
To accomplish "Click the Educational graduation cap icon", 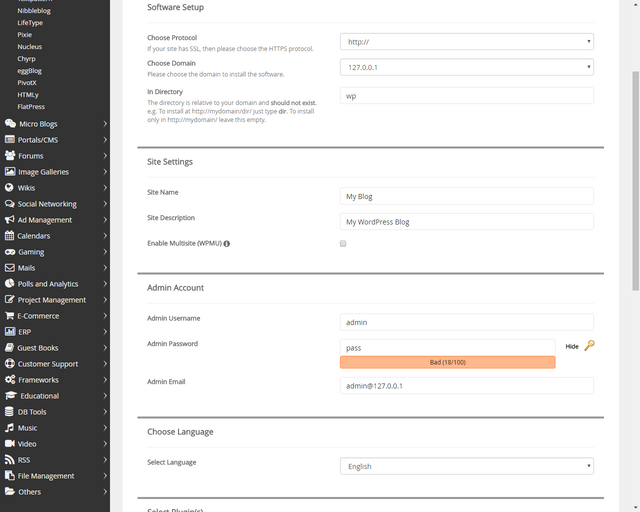I will tap(11, 396).
